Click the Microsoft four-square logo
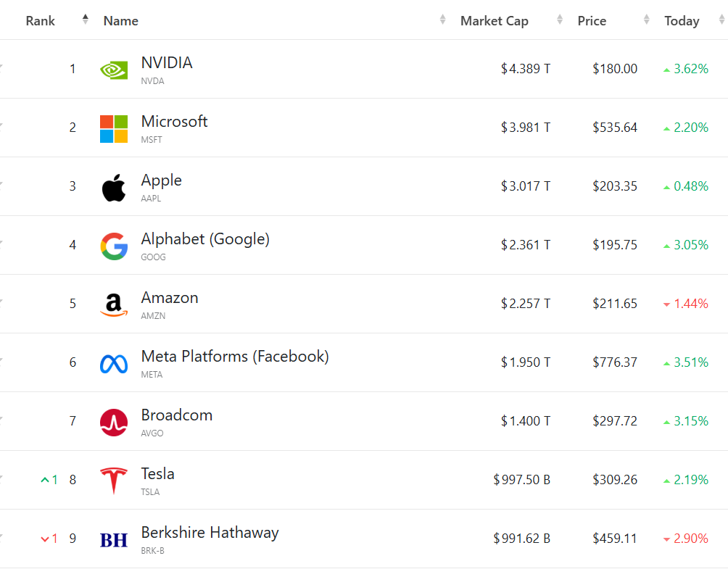The image size is (728, 569). (114, 128)
